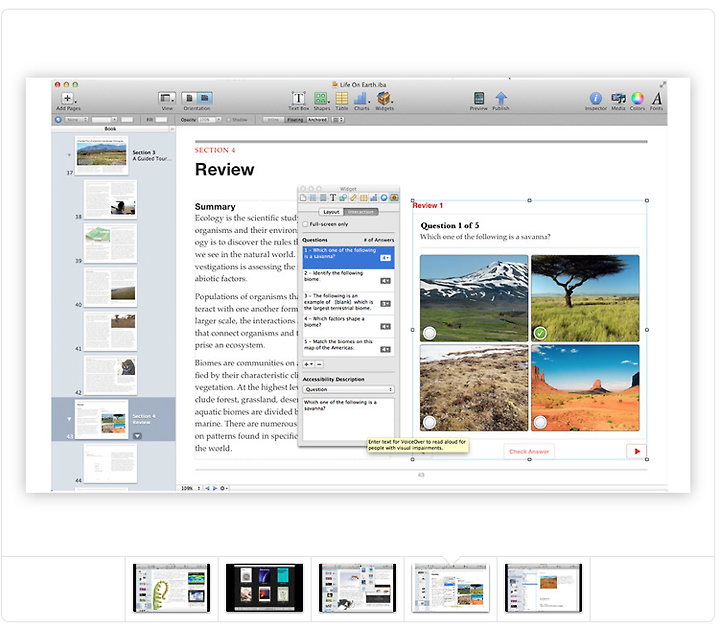Click the accessibility description text field
Image resolution: width=720 pixels, height=627 pixels.
coord(349,419)
